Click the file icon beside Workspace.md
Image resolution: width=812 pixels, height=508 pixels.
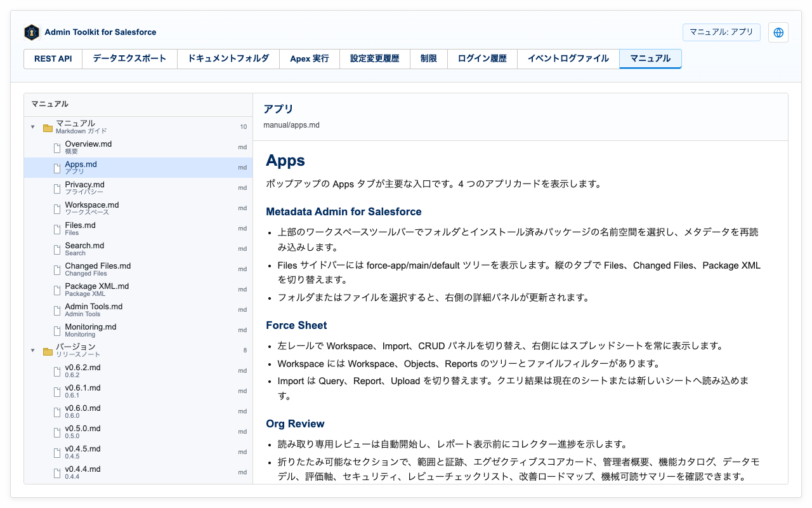[57, 209]
